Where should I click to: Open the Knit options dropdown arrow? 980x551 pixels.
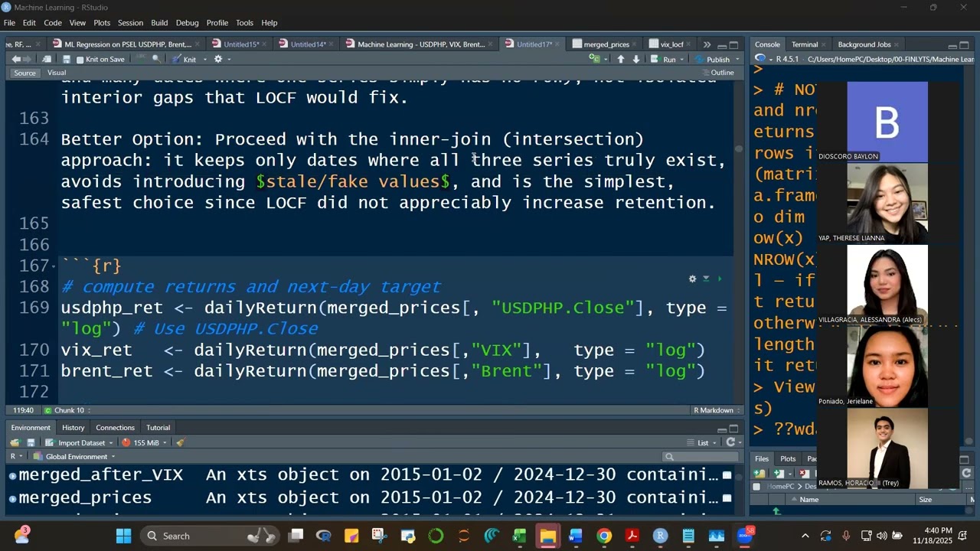[204, 60]
